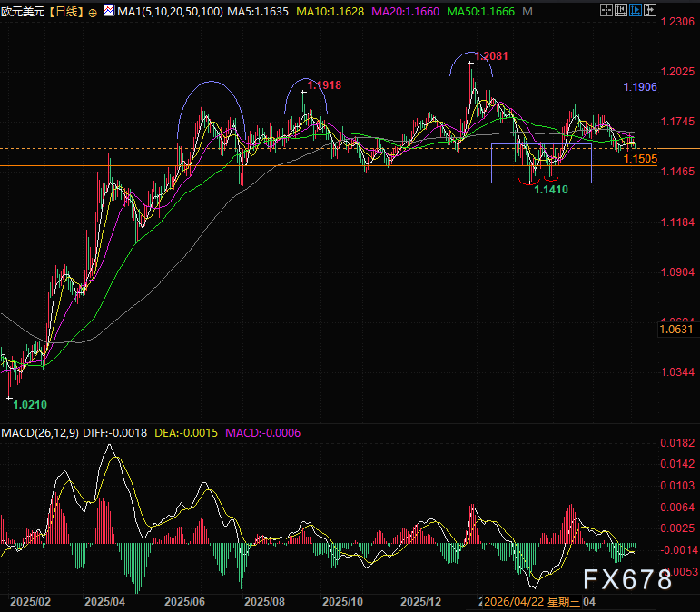700x612 pixels.
Task: Click the 1.2306 price axis label
Action: tap(677, 22)
